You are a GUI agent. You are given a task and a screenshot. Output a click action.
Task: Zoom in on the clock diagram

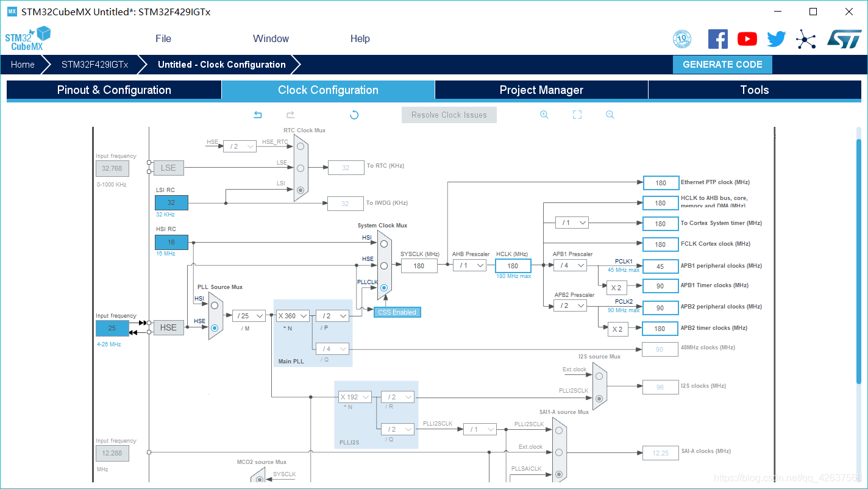544,115
